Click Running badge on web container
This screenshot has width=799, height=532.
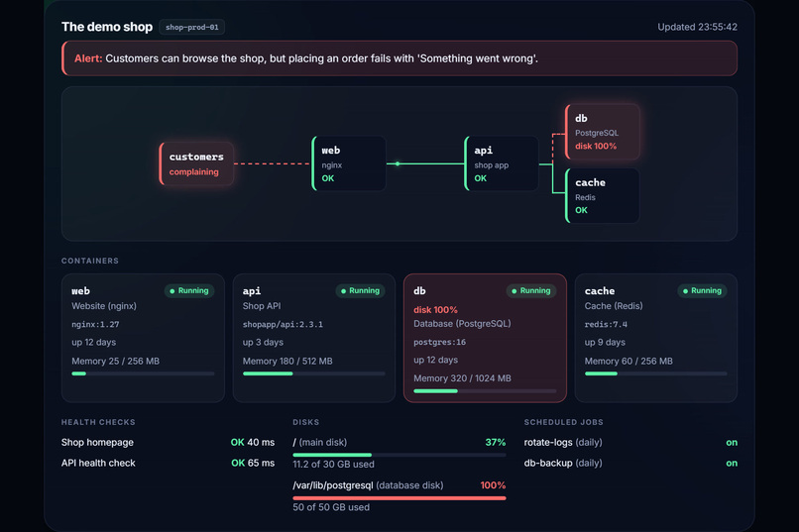click(x=189, y=290)
